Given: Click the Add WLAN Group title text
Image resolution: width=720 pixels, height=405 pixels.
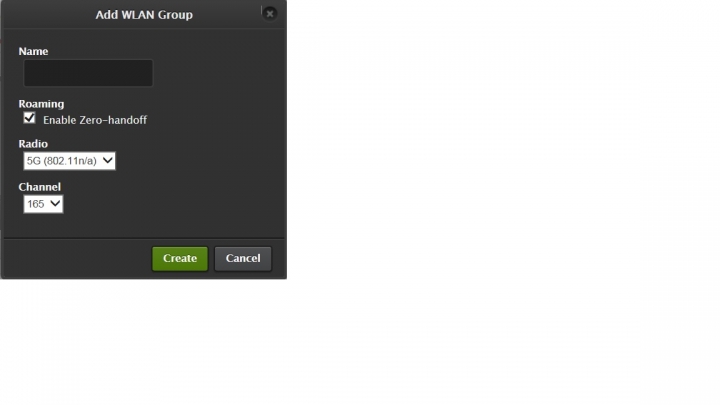Looking at the screenshot, I should (x=144, y=15).
